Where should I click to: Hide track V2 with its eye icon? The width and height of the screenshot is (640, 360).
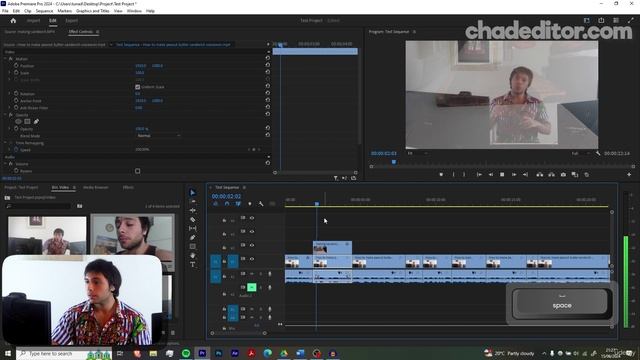coord(252,245)
